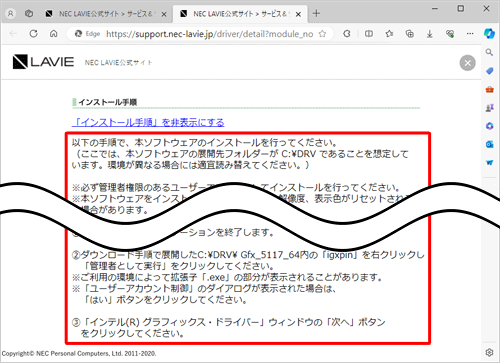Open a new tab with the plus button

point(316,14)
